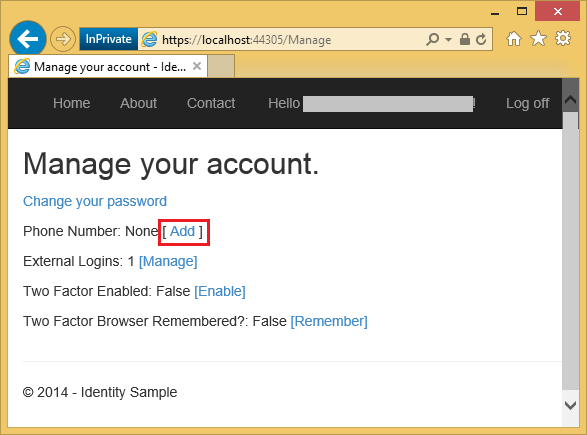Close the 'Manage your account' tab

point(197,66)
